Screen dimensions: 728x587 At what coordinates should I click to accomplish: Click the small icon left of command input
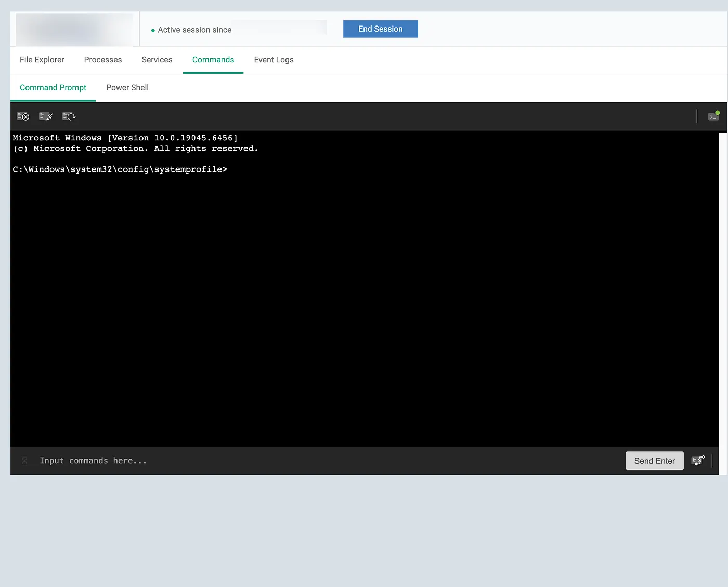(x=24, y=461)
